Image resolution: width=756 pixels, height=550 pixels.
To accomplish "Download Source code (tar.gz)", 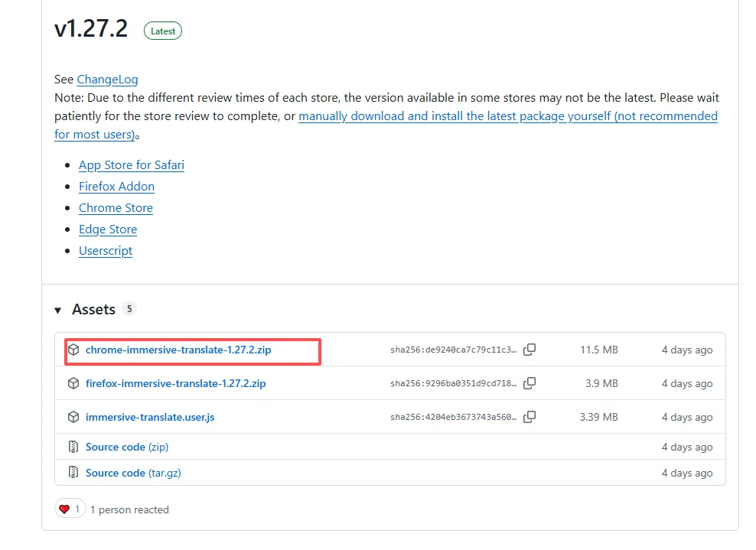I will click(x=133, y=474).
